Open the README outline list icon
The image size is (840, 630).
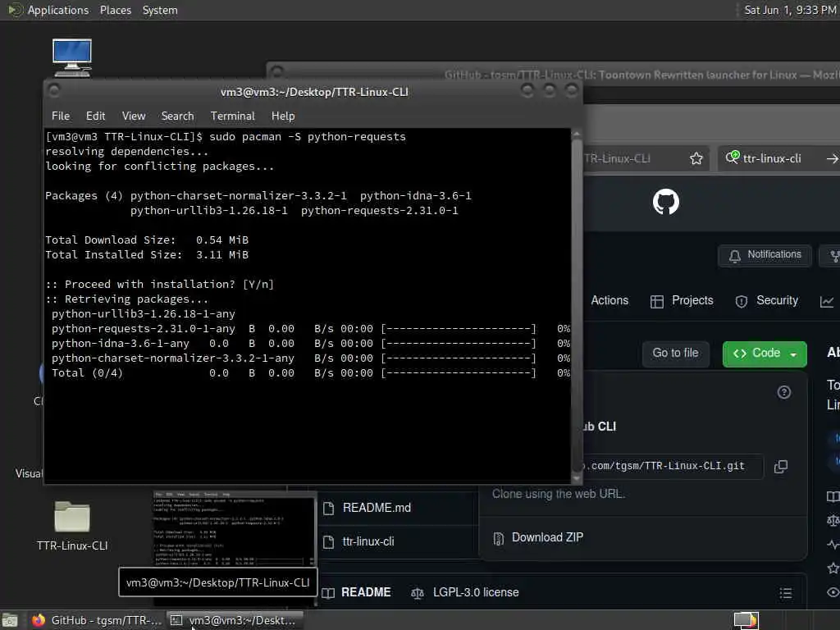[x=785, y=592]
